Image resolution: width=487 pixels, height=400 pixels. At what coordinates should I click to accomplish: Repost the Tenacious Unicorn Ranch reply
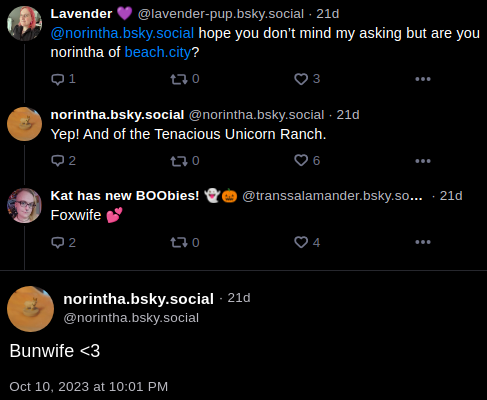179,161
